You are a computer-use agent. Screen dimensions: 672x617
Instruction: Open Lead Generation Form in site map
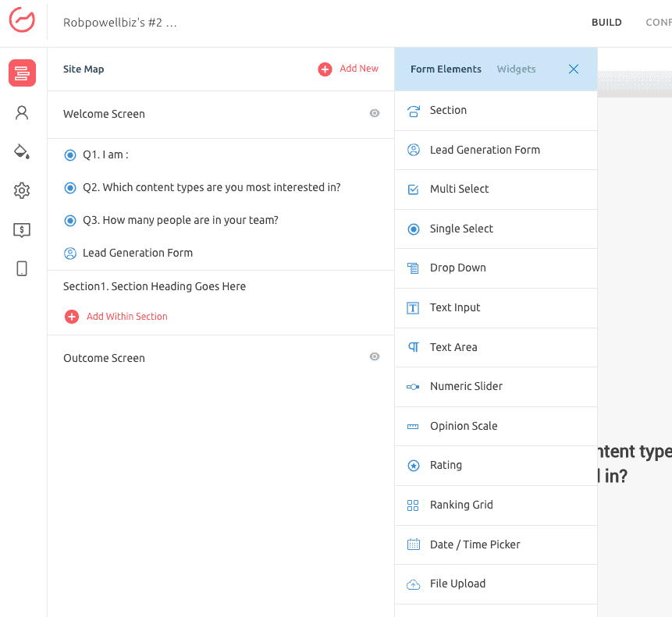(x=137, y=253)
